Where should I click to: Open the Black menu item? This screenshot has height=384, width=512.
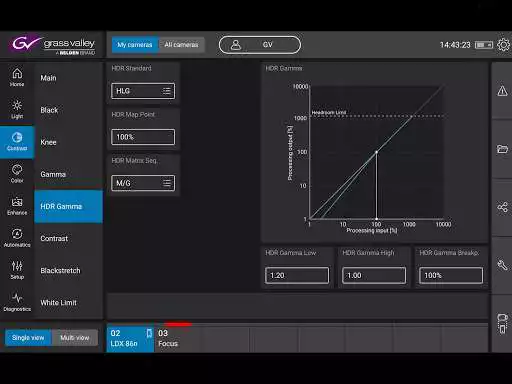tap(68, 110)
